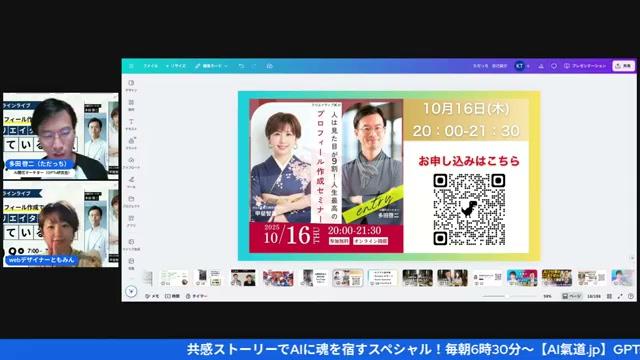Click the green 'entry' ribbon on the slide

[373, 204]
